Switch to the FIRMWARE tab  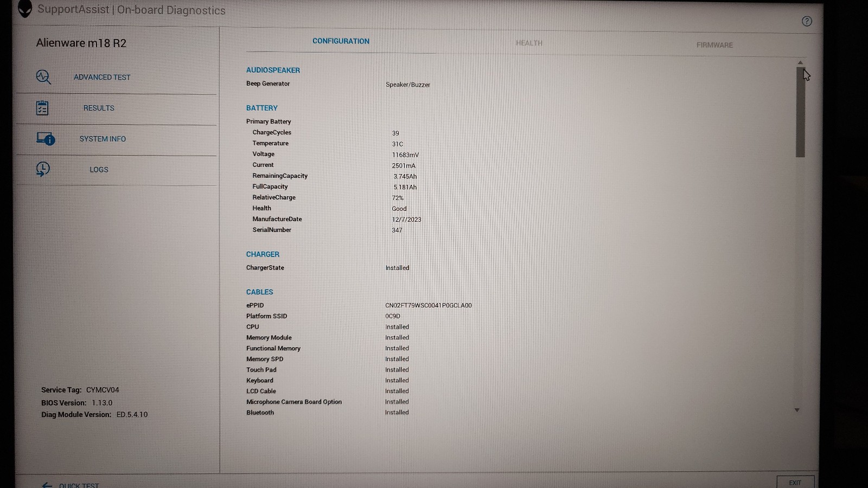[x=714, y=45]
